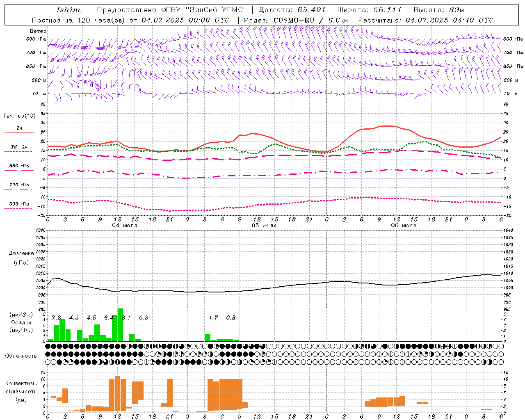This screenshot has width=525, height=420.
Task: Click -20 on the left temperature axis
Action: [42, 215]
